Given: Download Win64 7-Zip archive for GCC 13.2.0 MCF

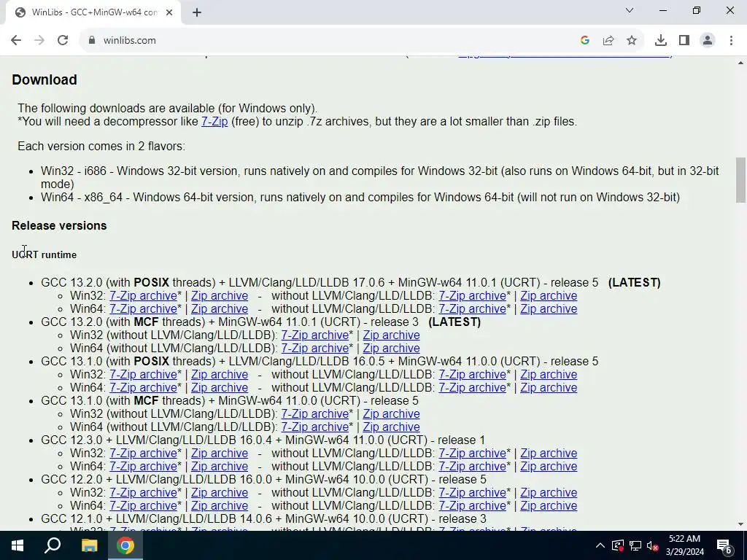Looking at the screenshot, I should pos(314,348).
